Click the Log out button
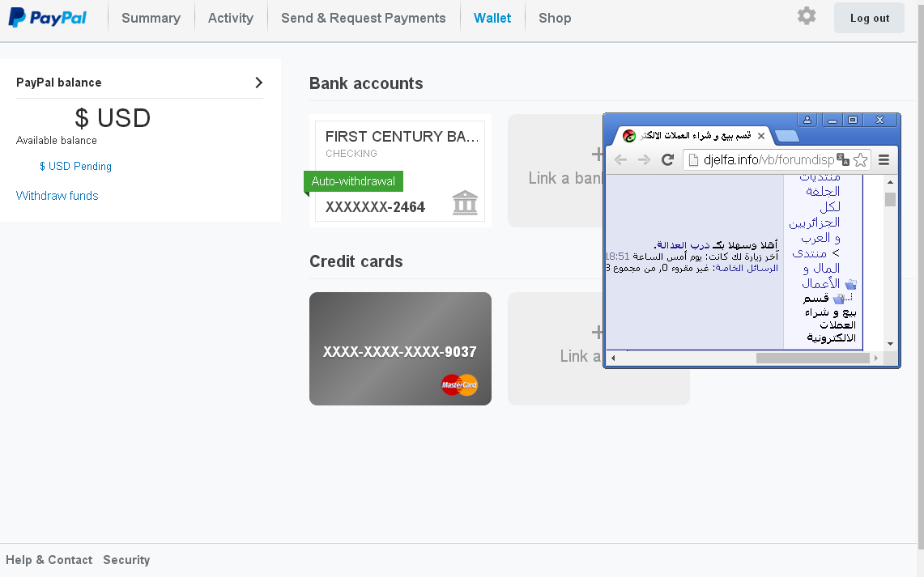924x577 pixels. point(869,18)
